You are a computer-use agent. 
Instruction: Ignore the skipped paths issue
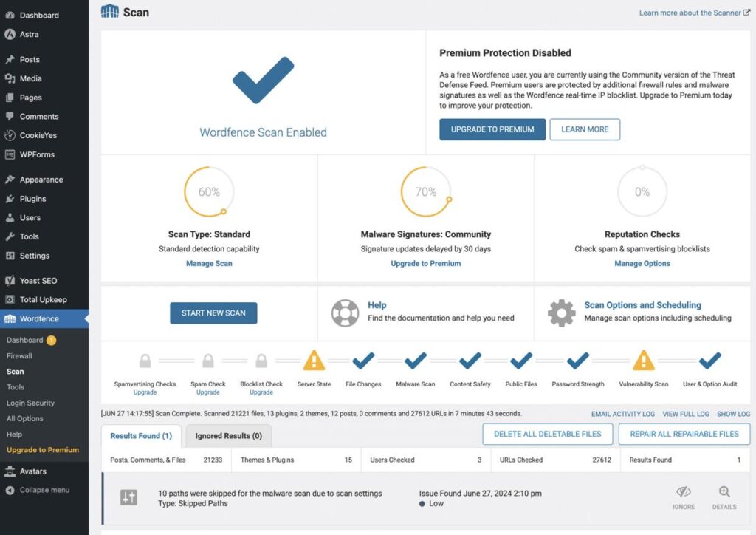684,498
